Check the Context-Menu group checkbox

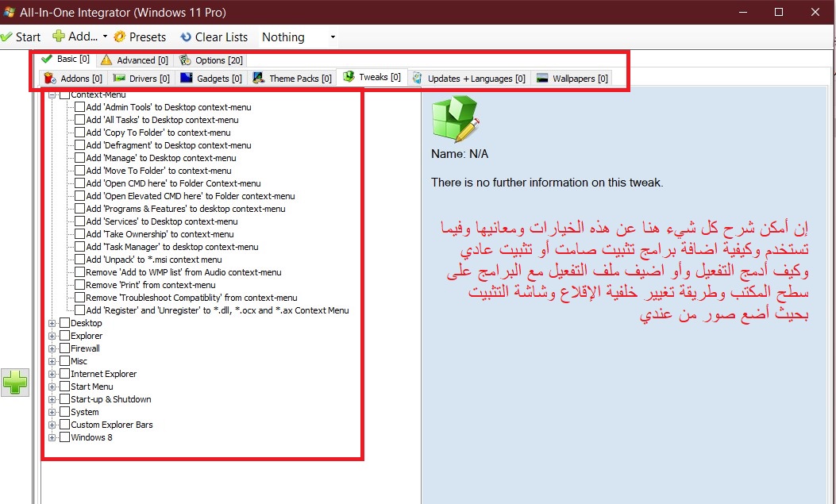tap(64, 94)
